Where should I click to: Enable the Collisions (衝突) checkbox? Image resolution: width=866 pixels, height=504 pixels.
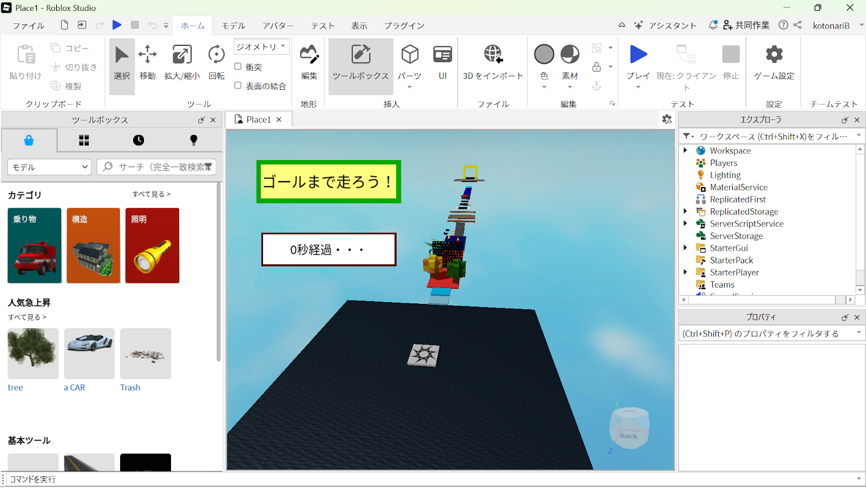[x=238, y=67]
